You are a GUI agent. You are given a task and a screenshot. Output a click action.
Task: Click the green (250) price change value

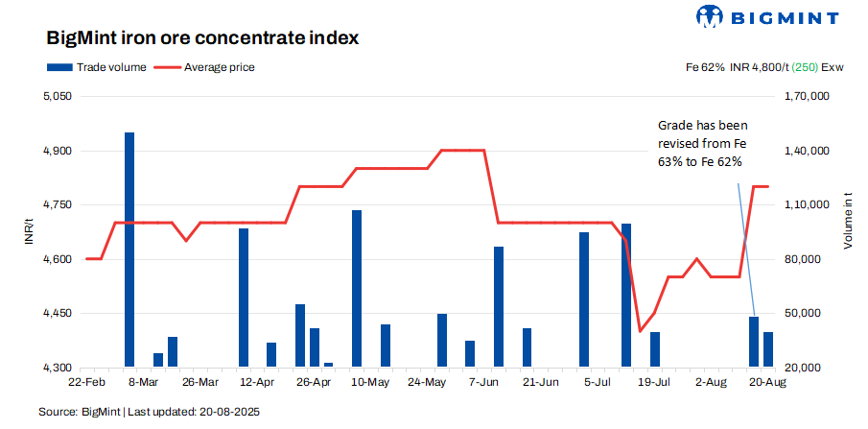click(x=806, y=67)
